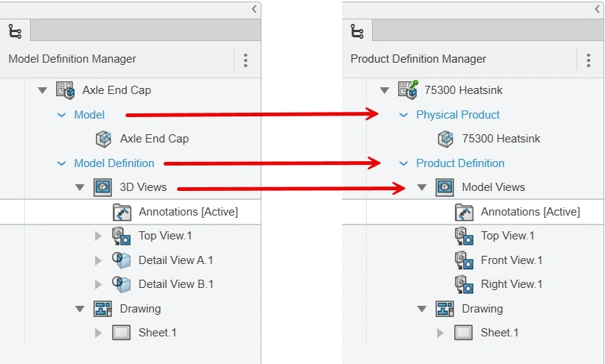Collapse the Model section chevron

tap(61, 115)
